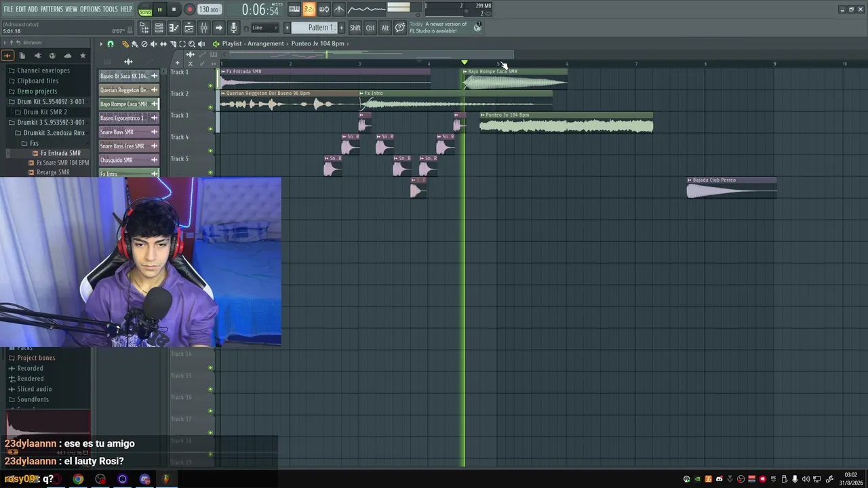Click the Punteo Jv 104 Bpm audio clip
868x488 pixels.
(566, 123)
